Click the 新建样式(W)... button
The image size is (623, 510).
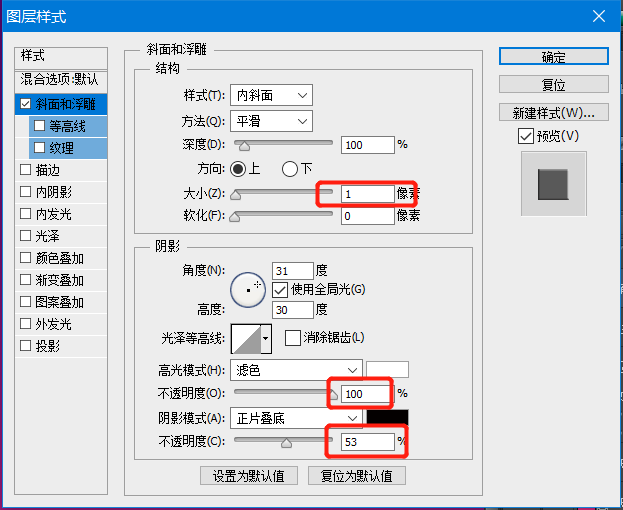point(553,112)
